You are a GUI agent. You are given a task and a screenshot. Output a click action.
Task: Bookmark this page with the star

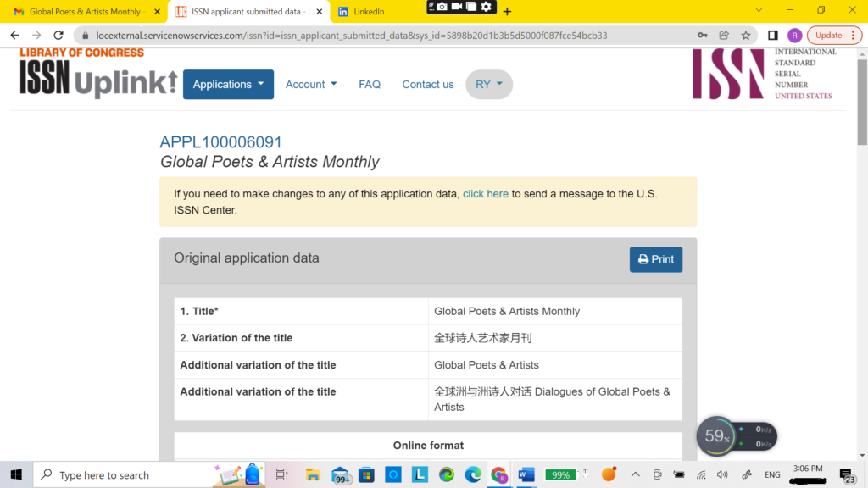tap(746, 36)
